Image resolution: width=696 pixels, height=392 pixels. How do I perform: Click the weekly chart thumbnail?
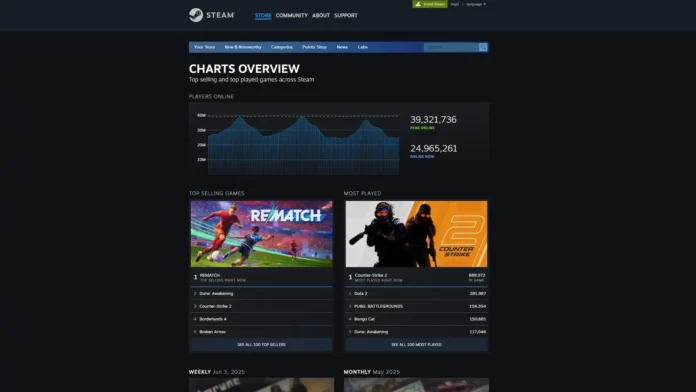pos(261,385)
